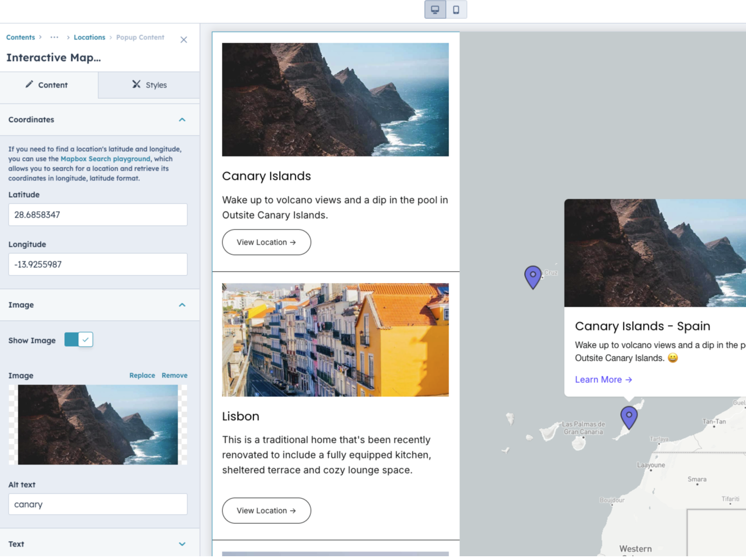Click the pencil icon on the Content tab

pyautogui.click(x=29, y=84)
